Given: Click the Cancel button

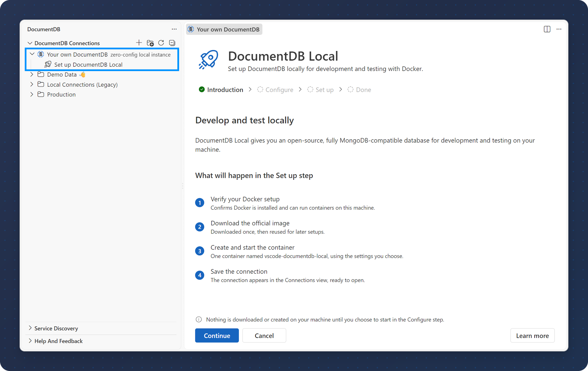Looking at the screenshot, I should 264,335.
